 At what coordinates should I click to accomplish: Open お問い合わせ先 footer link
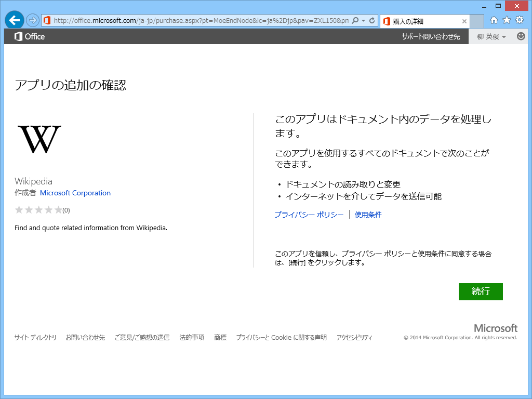click(x=86, y=337)
